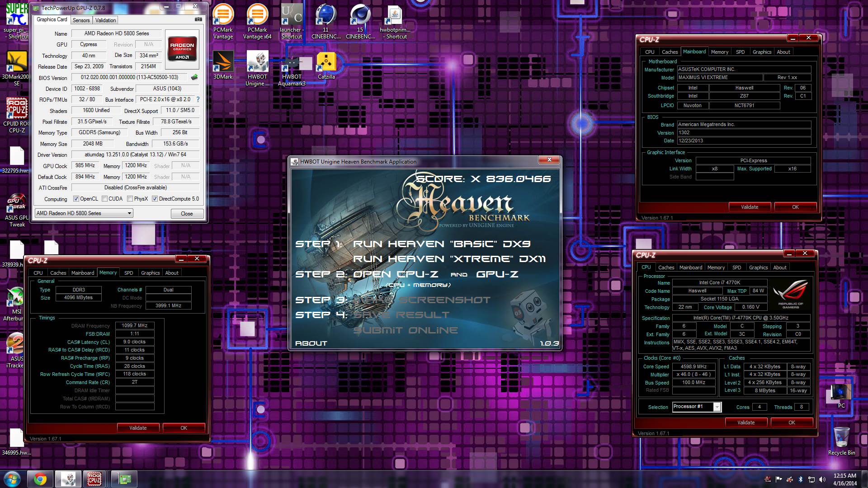Open the Recycle Bin
Image resolution: width=868 pixels, height=488 pixels.
coord(841,441)
